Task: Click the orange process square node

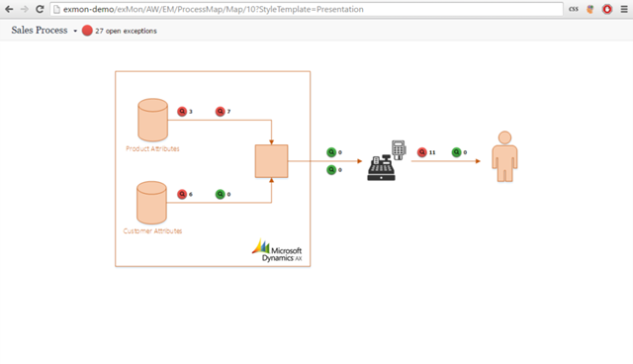Action: point(271,161)
